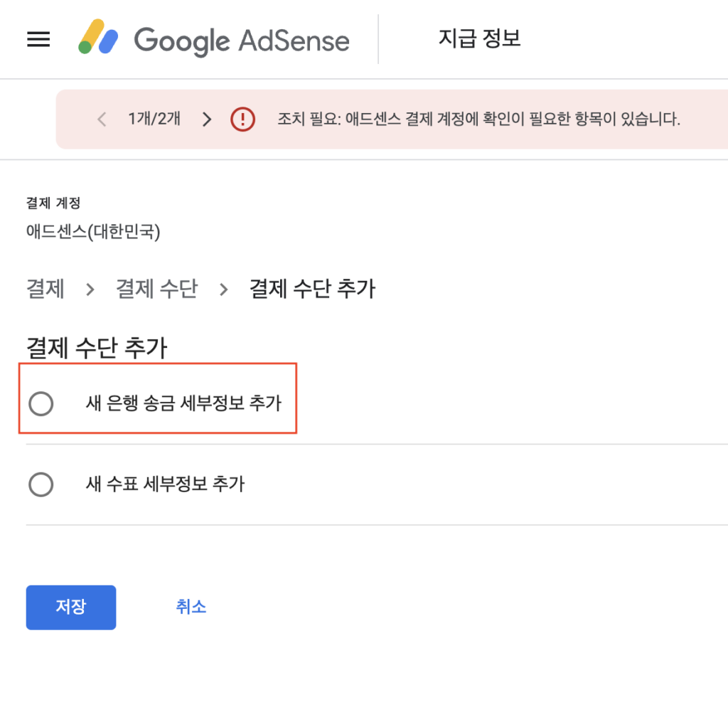Click the breadcrumb arrow after 결제
Image resolution: width=728 pixels, height=707 pixels.
(x=90, y=289)
